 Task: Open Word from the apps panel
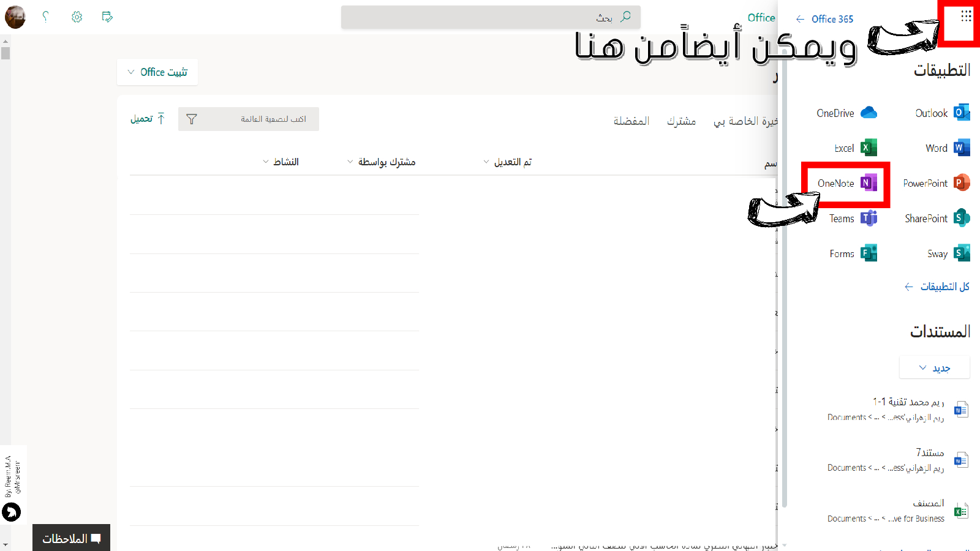947,148
